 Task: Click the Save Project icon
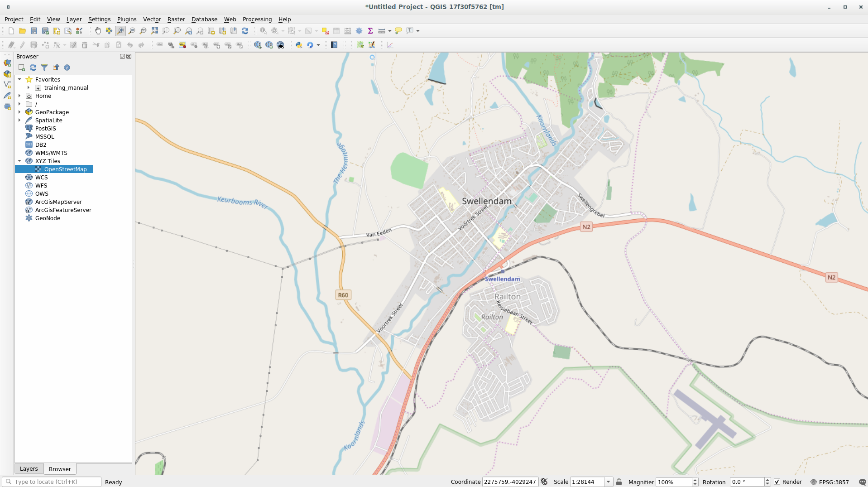[x=34, y=31]
